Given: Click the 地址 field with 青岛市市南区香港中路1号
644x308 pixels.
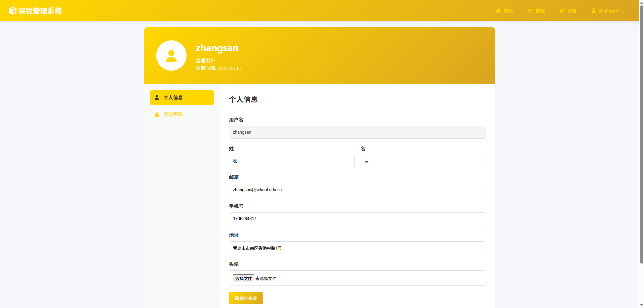Looking at the screenshot, I should 357,248.
